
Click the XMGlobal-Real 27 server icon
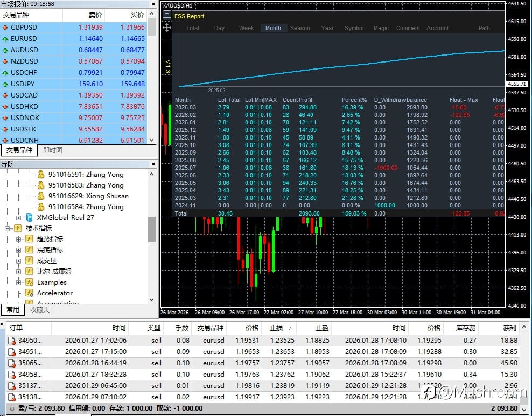[30, 218]
